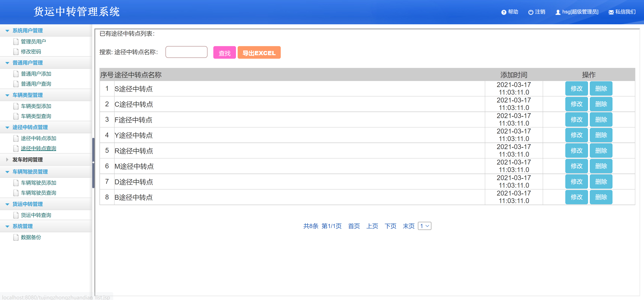
Task: Click the page icon next to 货运中转查询
Action: click(x=16, y=215)
